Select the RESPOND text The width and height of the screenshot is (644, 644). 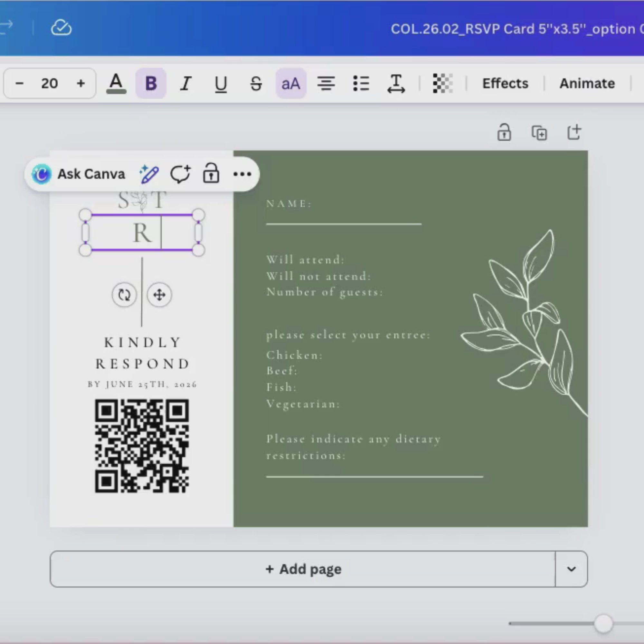coord(143,364)
